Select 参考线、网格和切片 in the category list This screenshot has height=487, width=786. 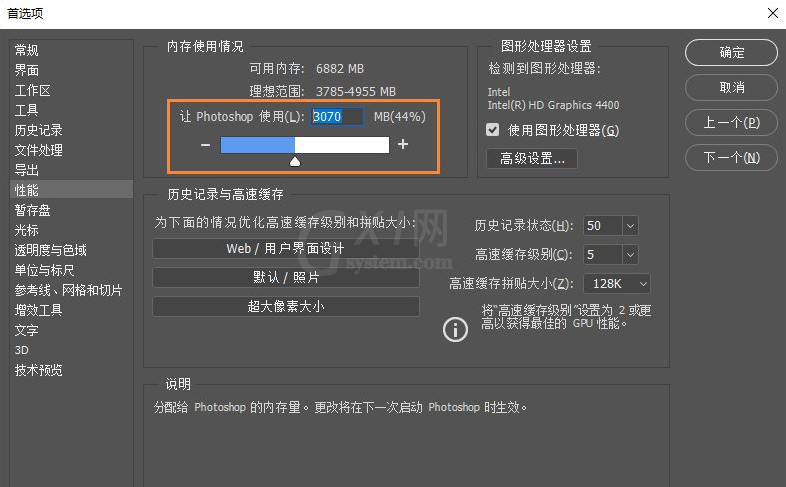pos(71,290)
